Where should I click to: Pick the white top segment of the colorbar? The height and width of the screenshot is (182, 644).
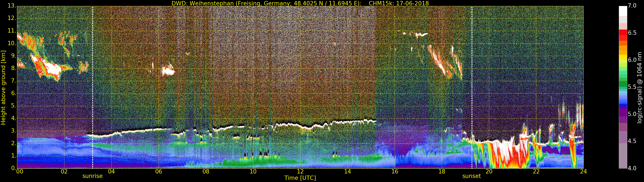623,11
